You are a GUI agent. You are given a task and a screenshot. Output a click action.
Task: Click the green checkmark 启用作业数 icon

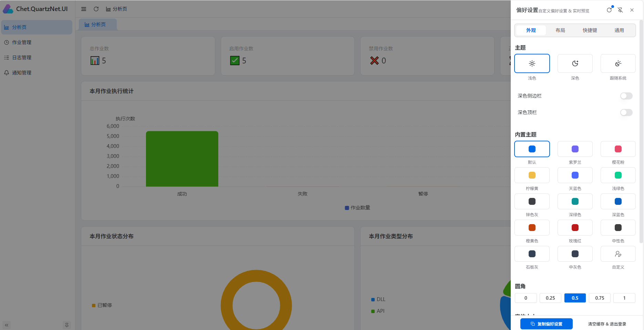tap(235, 61)
